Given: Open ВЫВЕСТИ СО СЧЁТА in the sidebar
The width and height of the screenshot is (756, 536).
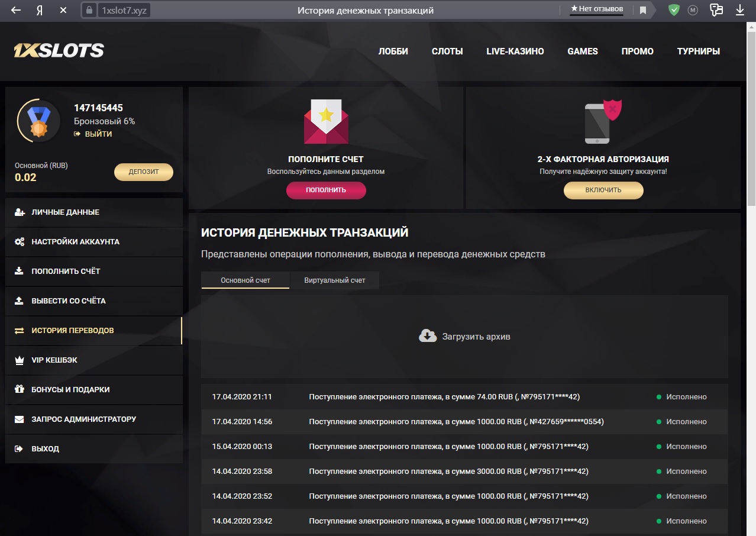Looking at the screenshot, I should pyautogui.click(x=93, y=301).
